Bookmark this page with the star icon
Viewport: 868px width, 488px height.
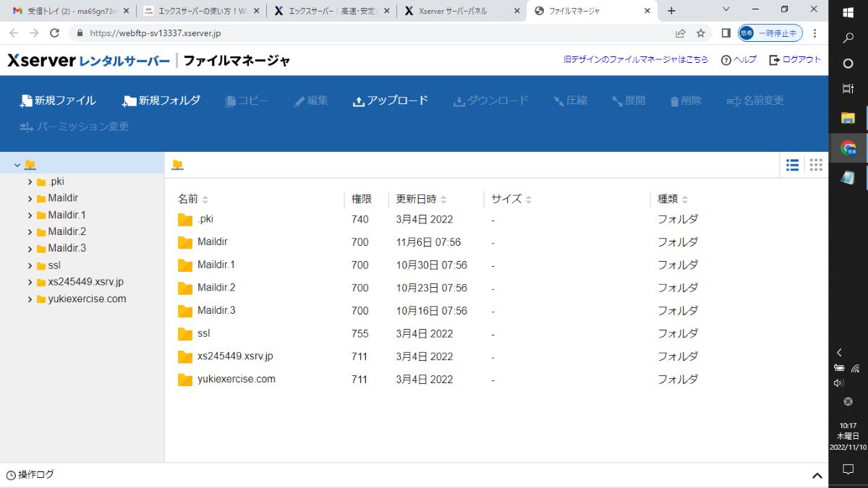(x=700, y=33)
